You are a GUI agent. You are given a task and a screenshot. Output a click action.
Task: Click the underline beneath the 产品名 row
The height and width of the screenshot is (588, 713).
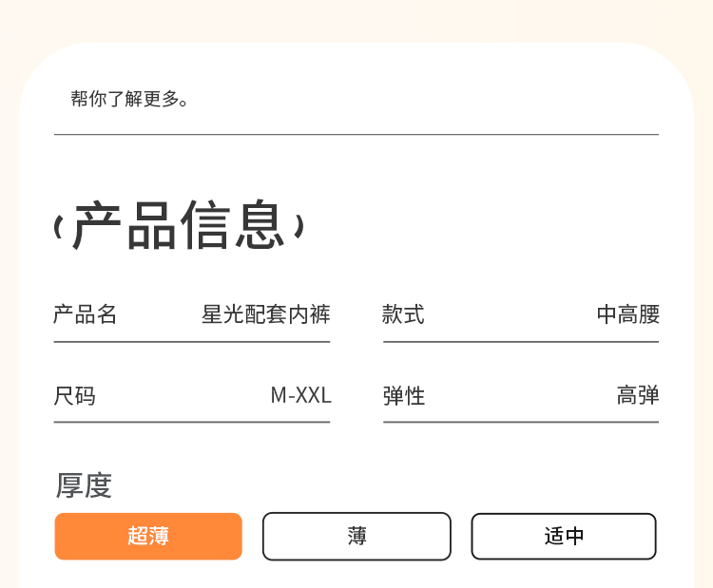pyautogui.click(x=192, y=341)
